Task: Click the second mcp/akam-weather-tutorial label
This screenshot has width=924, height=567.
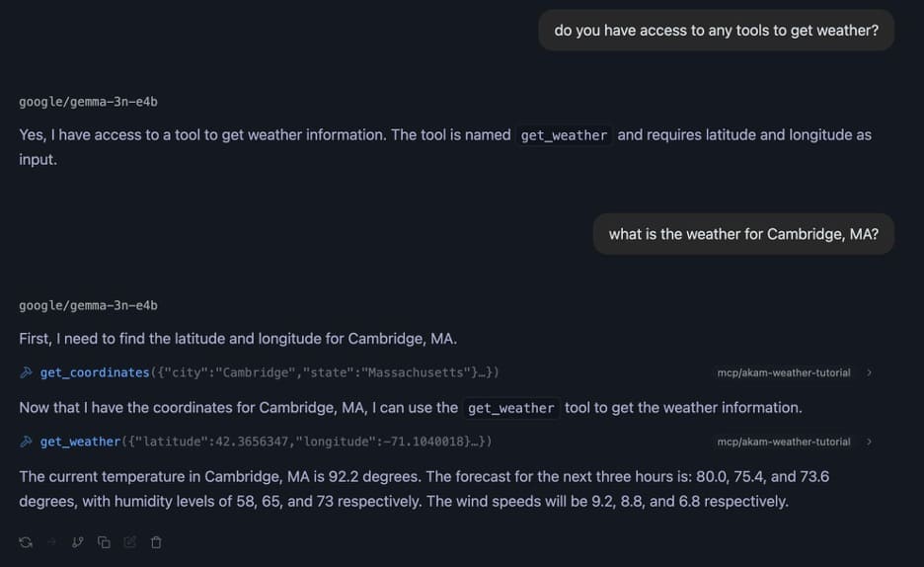Action: (784, 443)
